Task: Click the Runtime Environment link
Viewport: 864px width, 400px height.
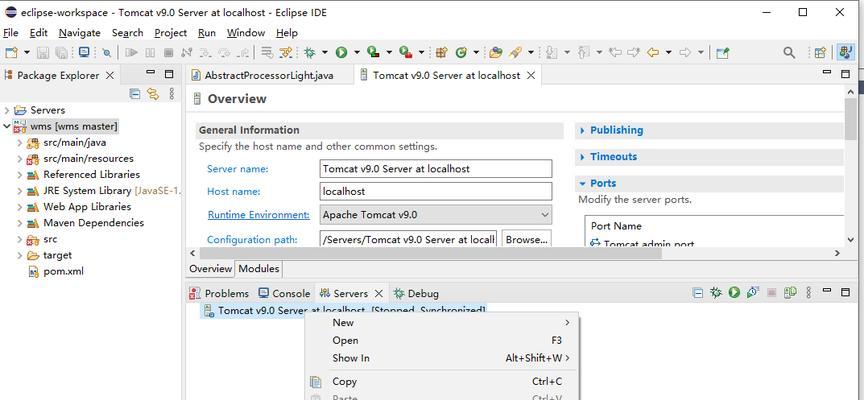Action: [258, 215]
